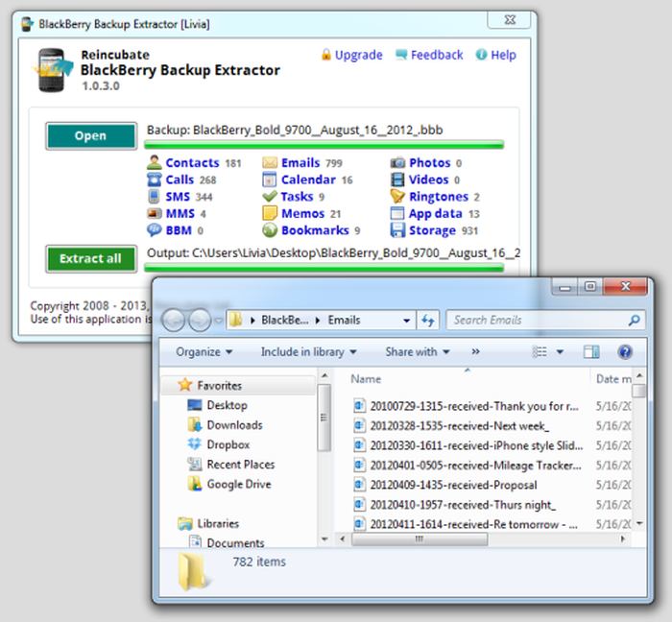Open the address bar history dropdown
This screenshot has height=622, width=672.
[406, 321]
